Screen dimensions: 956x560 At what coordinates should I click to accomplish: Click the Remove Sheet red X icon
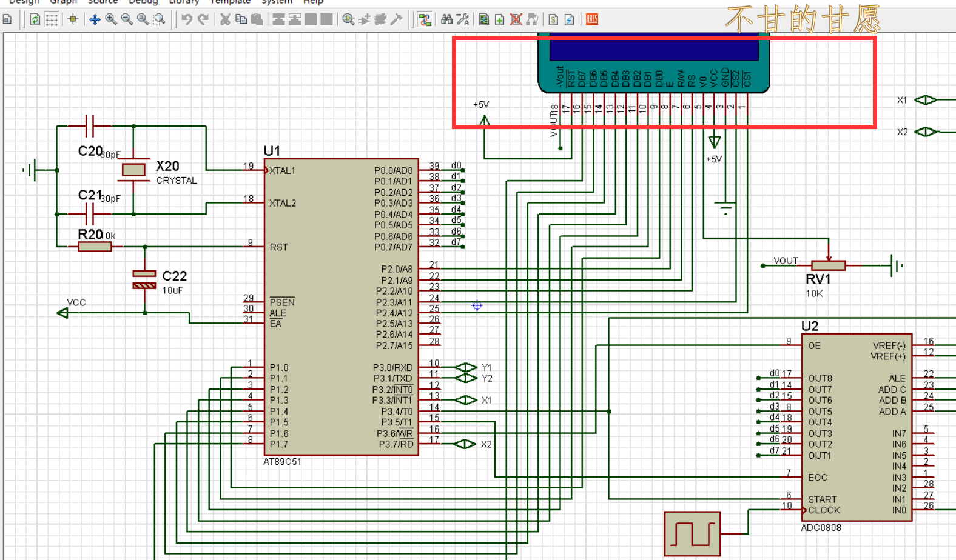pyautogui.click(x=516, y=19)
